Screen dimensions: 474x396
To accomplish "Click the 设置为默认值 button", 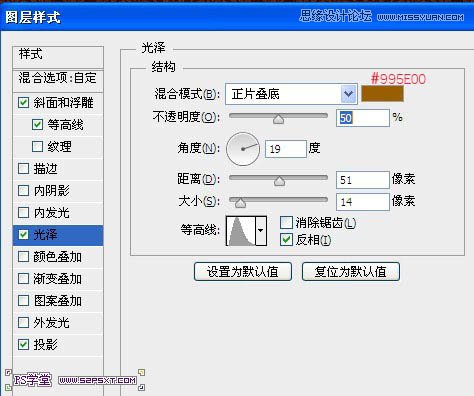I will pyautogui.click(x=243, y=272).
